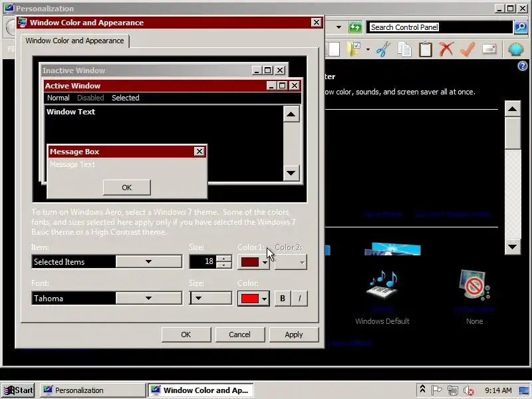Viewport: 532px width, 399px height.
Task: Click Disabled in the preview menu bar
Action: pyautogui.click(x=90, y=98)
